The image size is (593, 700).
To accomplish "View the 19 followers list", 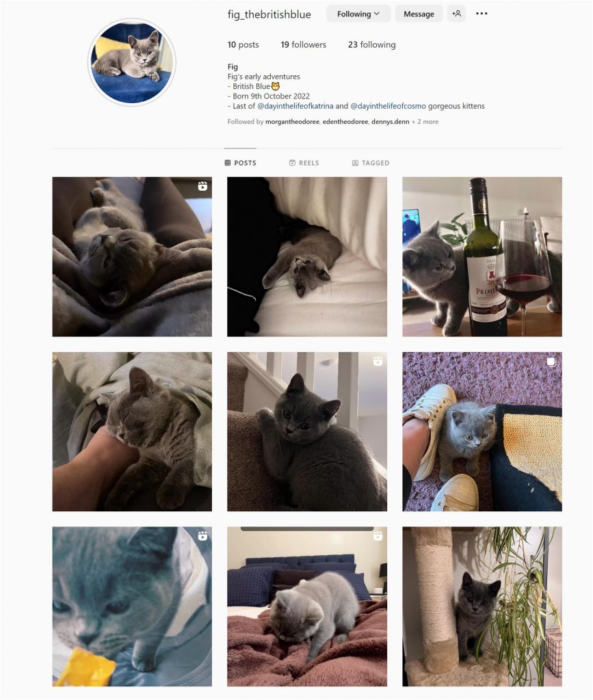I will coord(304,44).
